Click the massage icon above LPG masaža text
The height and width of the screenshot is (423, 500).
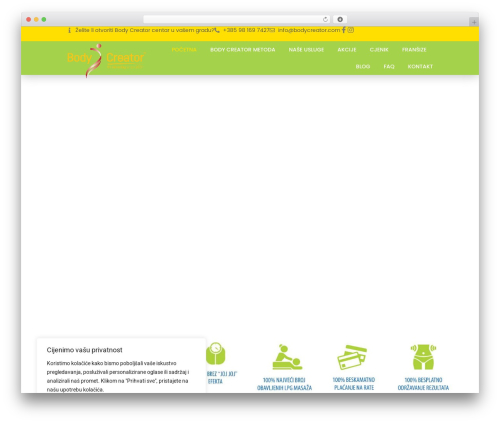pyautogui.click(x=287, y=357)
